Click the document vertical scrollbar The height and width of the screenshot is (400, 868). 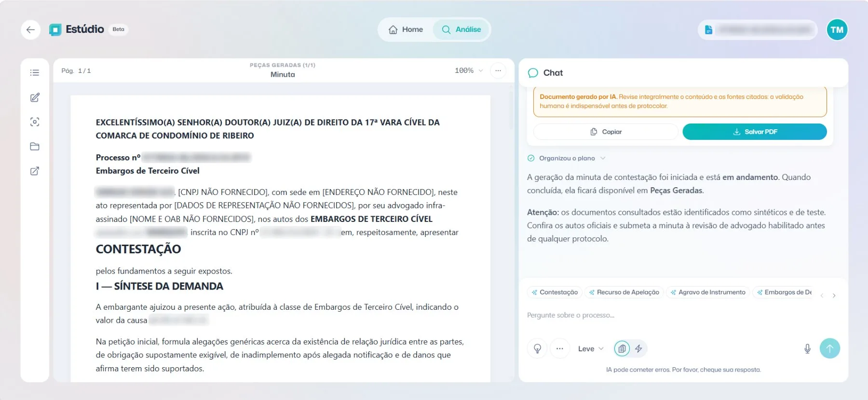[511, 111]
